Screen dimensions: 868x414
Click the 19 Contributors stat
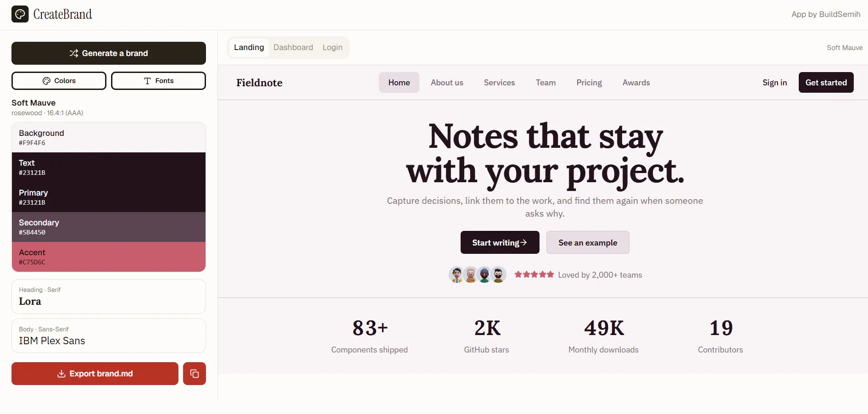tap(720, 336)
